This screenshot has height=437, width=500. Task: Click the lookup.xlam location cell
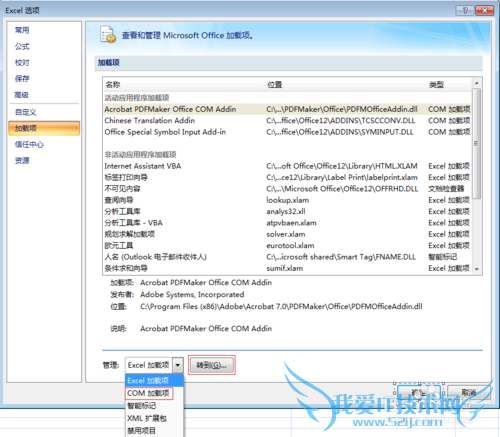click(287, 200)
